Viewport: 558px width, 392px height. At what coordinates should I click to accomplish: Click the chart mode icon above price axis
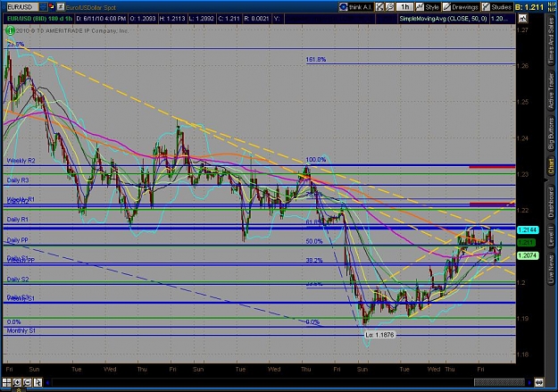[x=522, y=19]
